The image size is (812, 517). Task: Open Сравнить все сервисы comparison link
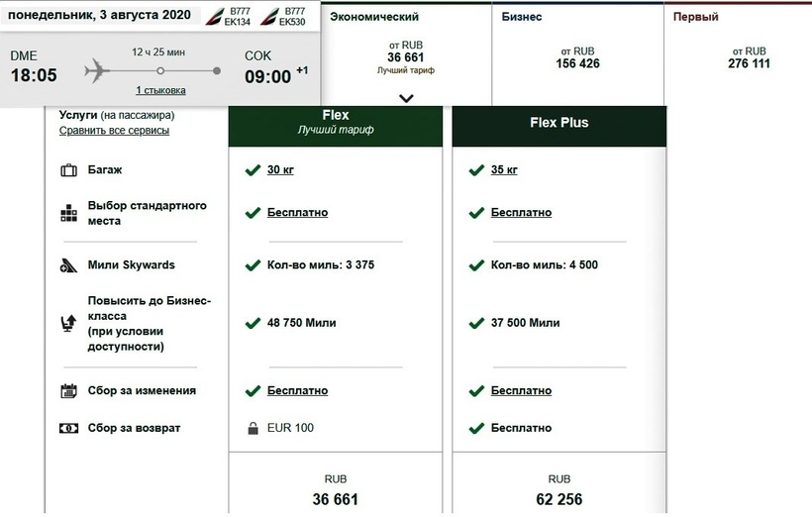114,130
